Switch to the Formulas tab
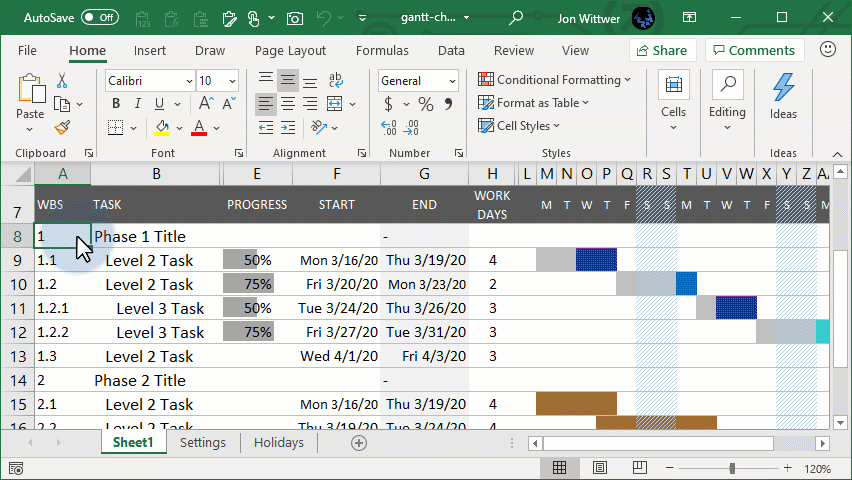The height and width of the screenshot is (480, 852). point(382,51)
